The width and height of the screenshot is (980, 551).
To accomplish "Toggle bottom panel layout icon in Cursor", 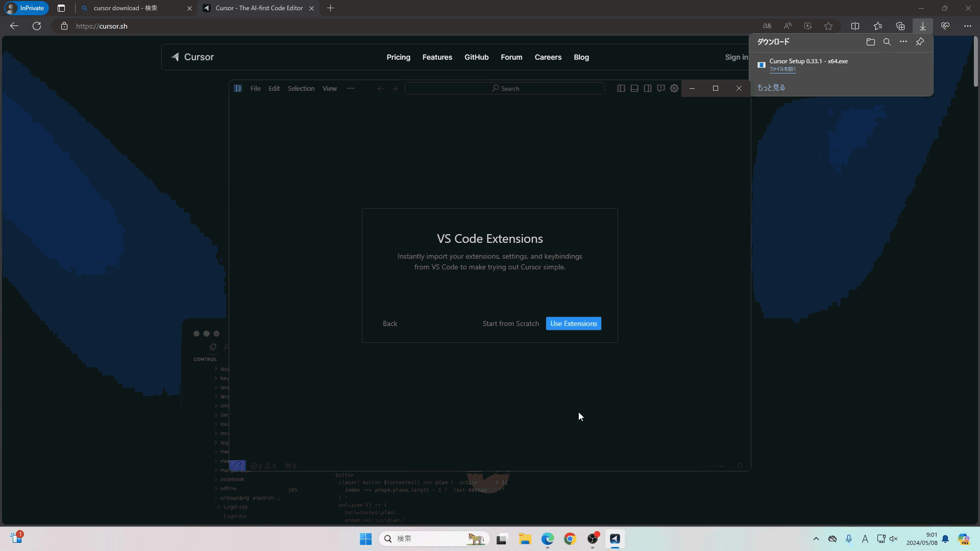I will click(634, 88).
